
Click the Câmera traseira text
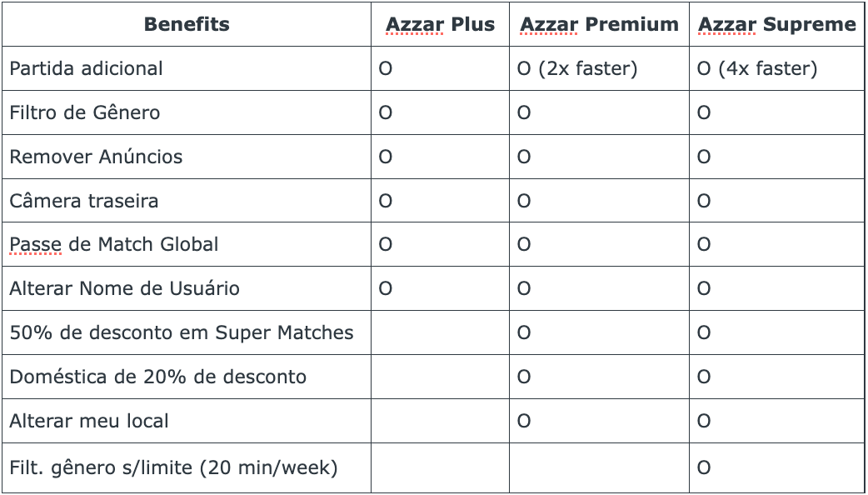(x=83, y=201)
